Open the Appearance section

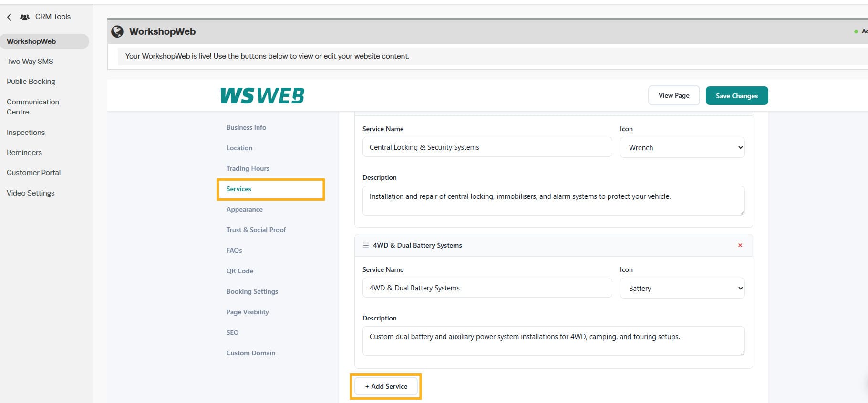click(x=245, y=209)
